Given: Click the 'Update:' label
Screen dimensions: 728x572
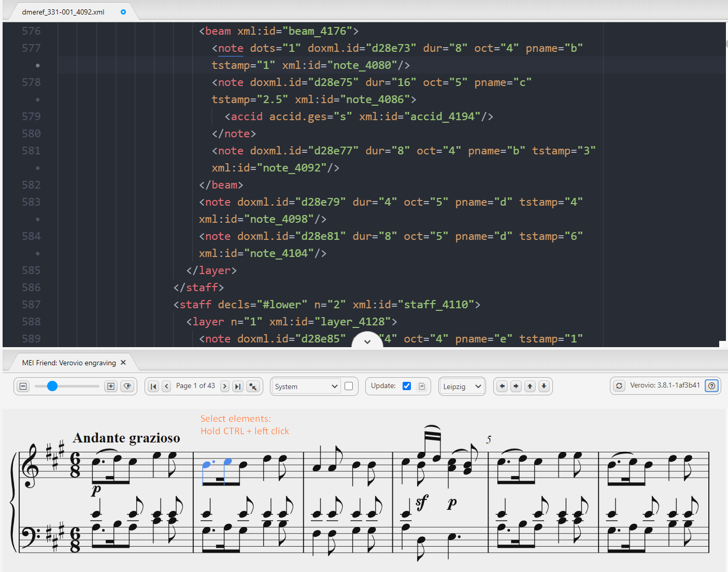Looking at the screenshot, I should (383, 385).
